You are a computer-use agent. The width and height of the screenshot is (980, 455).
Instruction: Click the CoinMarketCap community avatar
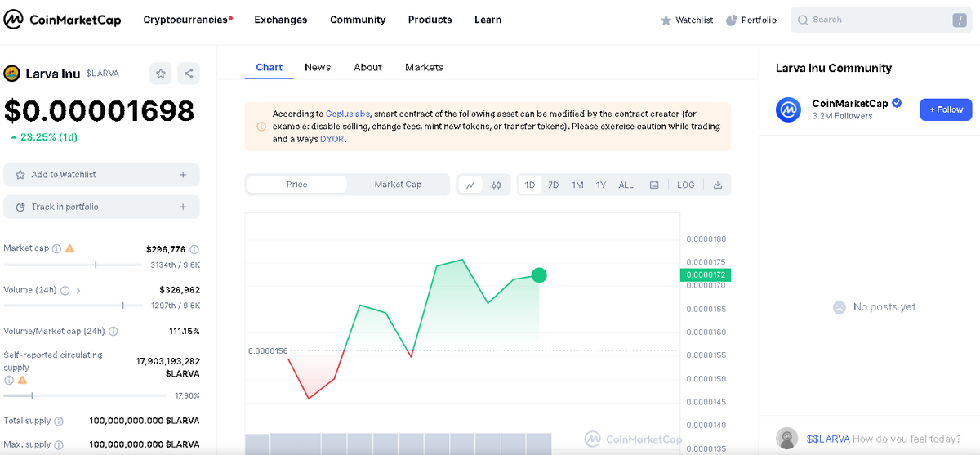coord(788,109)
